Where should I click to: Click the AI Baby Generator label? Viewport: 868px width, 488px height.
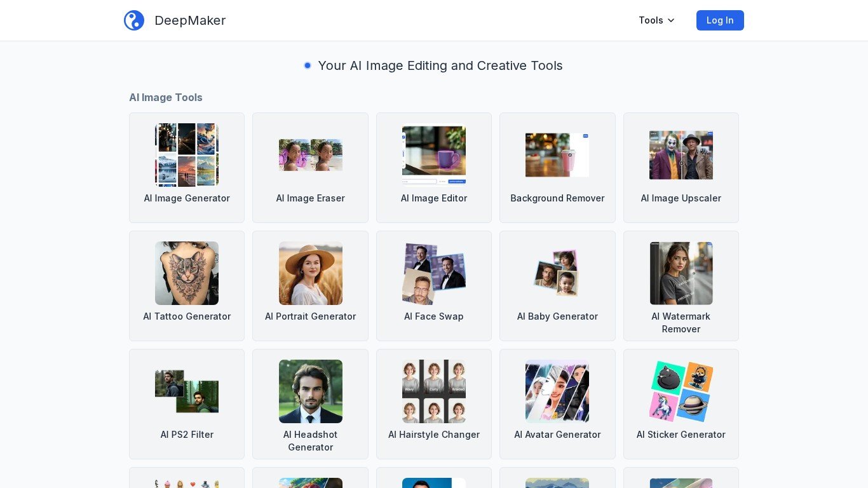[557, 316]
